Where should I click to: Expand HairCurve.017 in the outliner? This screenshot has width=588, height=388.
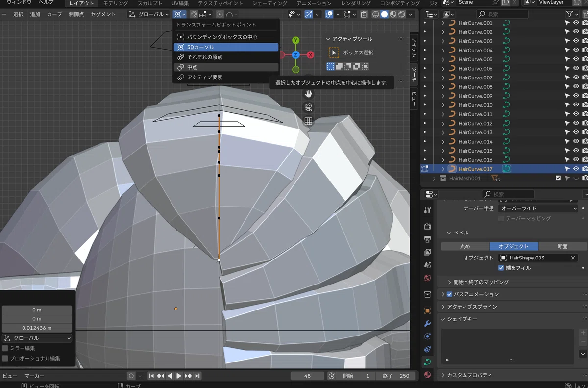[x=443, y=169]
